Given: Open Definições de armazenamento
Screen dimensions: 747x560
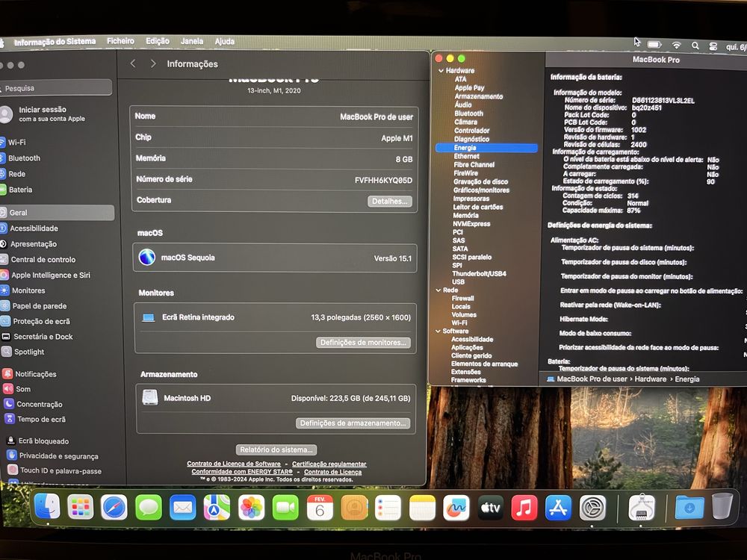Looking at the screenshot, I should click(353, 423).
